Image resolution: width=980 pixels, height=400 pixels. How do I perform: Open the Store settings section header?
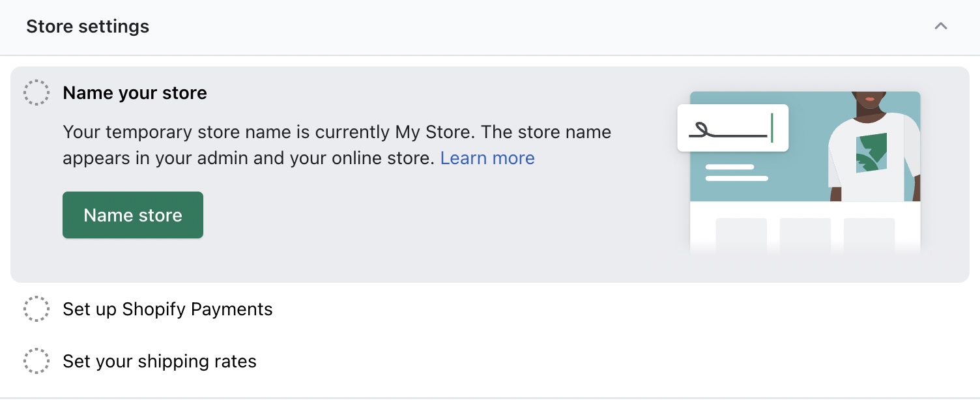87,26
